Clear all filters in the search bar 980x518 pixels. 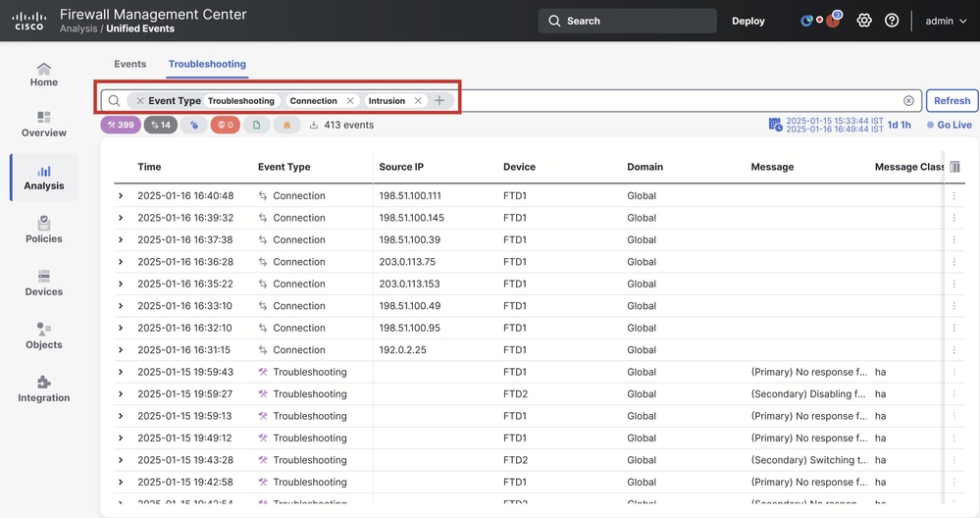(908, 101)
